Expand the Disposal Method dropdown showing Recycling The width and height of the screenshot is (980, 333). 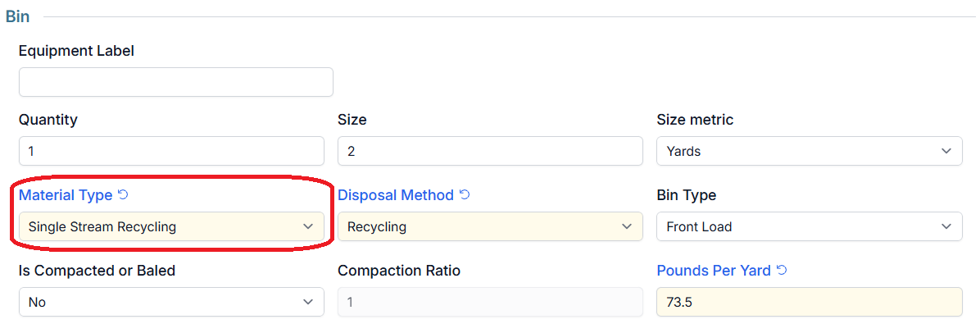(490, 226)
